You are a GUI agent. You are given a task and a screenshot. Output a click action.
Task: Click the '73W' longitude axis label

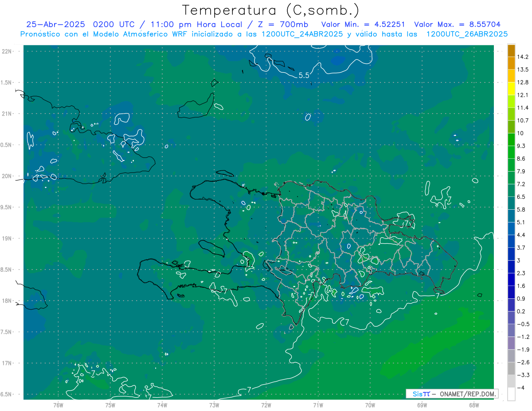[214, 405]
